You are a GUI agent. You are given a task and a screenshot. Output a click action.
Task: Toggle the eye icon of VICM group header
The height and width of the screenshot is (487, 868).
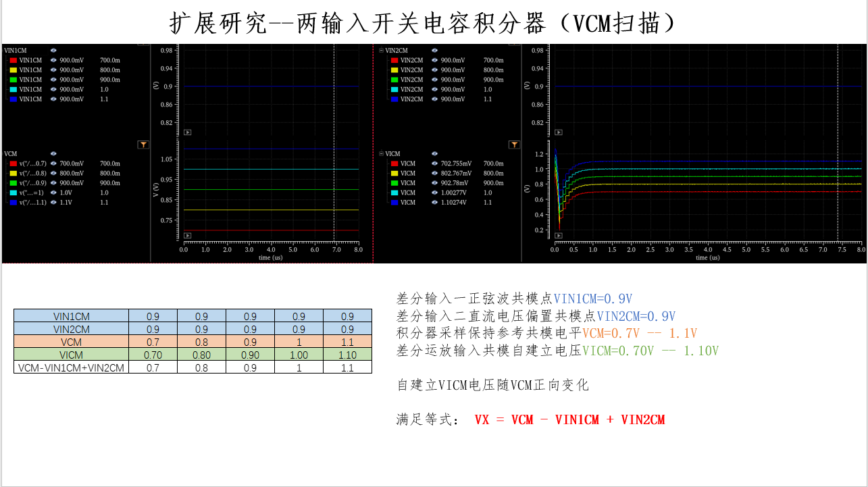click(434, 154)
